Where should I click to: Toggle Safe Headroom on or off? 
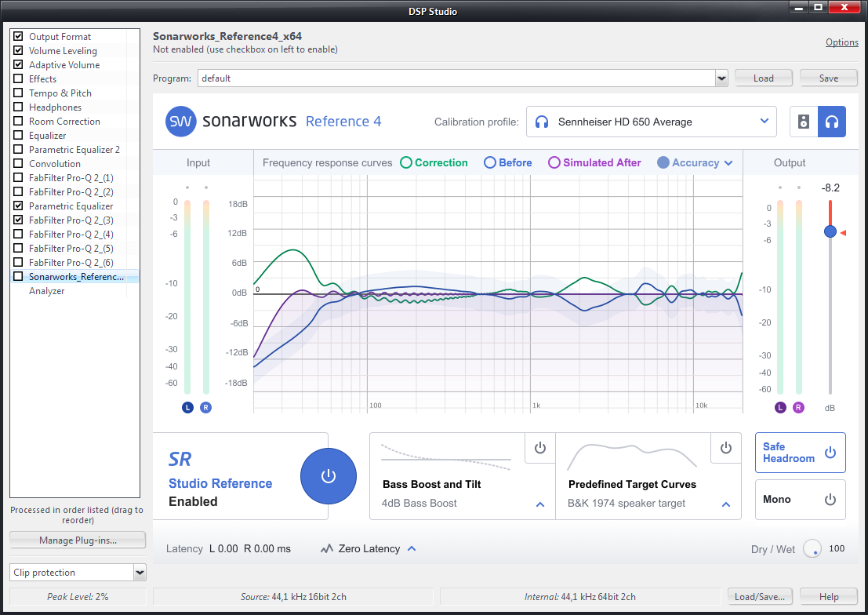pyautogui.click(x=800, y=453)
